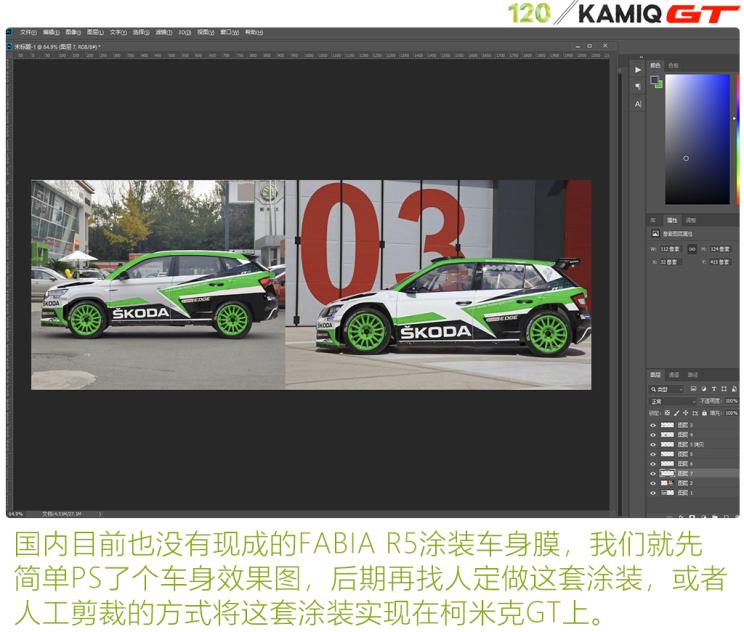The height and width of the screenshot is (632, 744).
Task: Switch to the 图层 (Layers) panel tab
Action: pyautogui.click(x=655, y=375)
